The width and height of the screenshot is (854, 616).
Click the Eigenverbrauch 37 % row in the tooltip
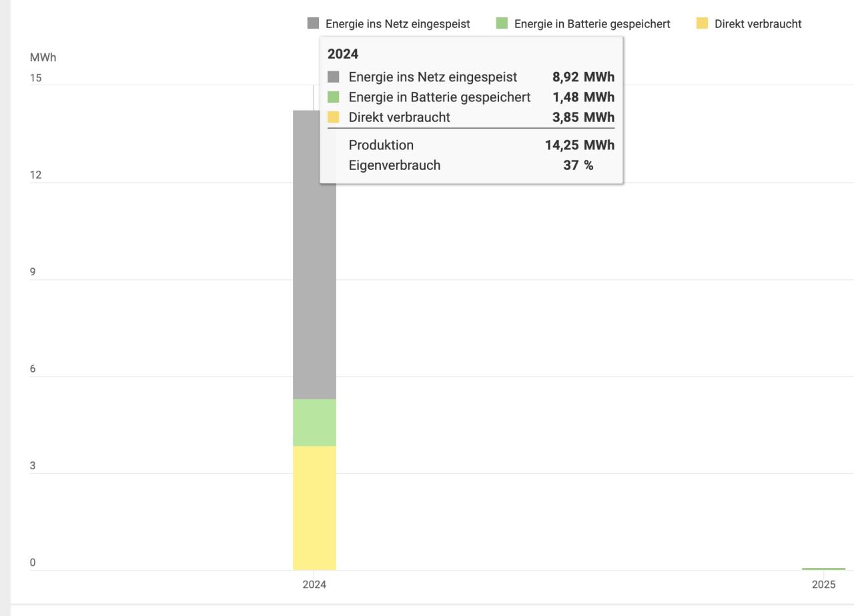coord(470,165)
